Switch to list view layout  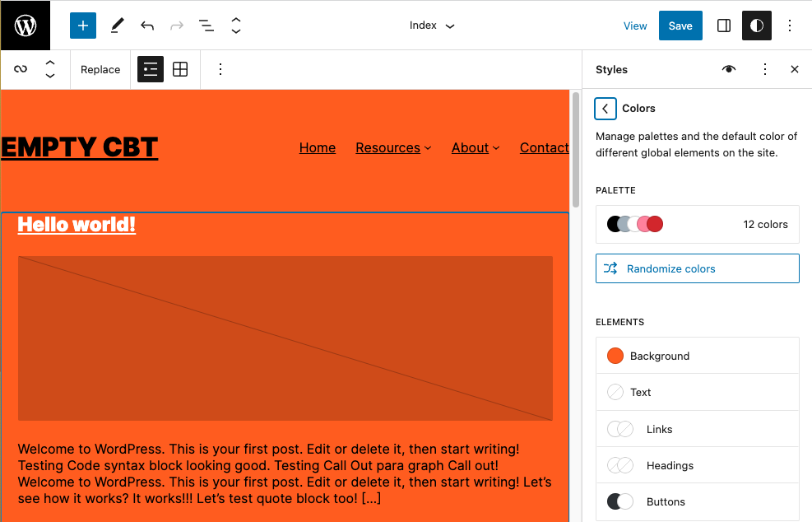point(151,69)
